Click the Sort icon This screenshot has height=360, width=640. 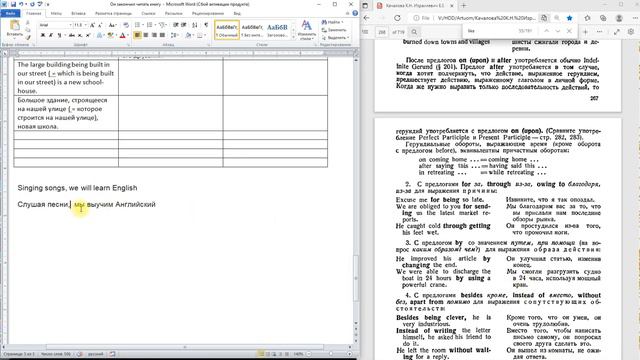tap(195, 25)
